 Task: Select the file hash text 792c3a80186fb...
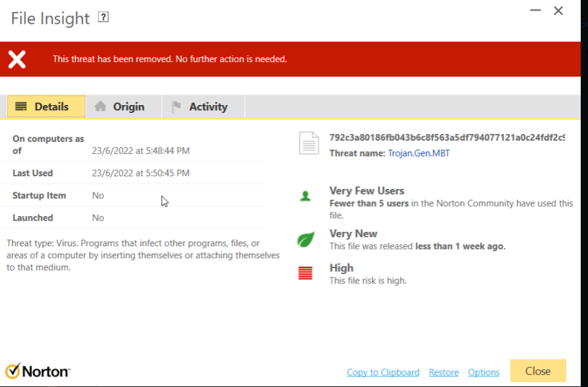[x=447, y=138]
